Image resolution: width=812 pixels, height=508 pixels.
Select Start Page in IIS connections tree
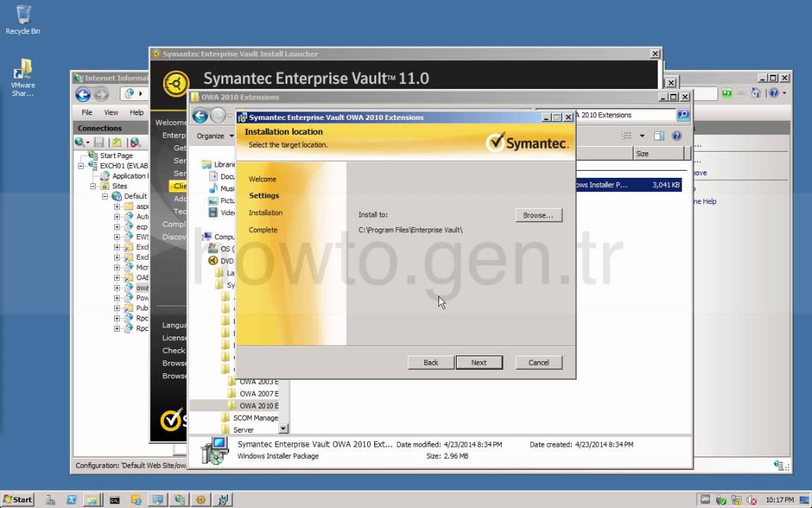pos(116,155)
